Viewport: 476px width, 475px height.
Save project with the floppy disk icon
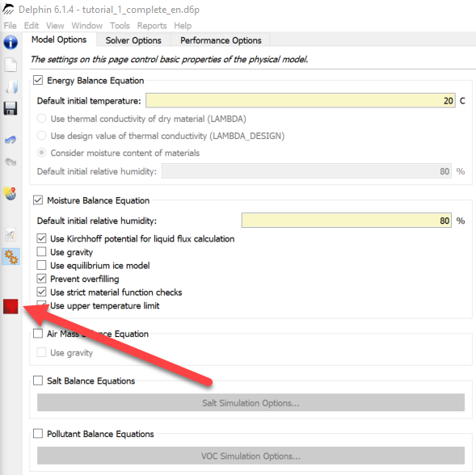coord(11,108)
